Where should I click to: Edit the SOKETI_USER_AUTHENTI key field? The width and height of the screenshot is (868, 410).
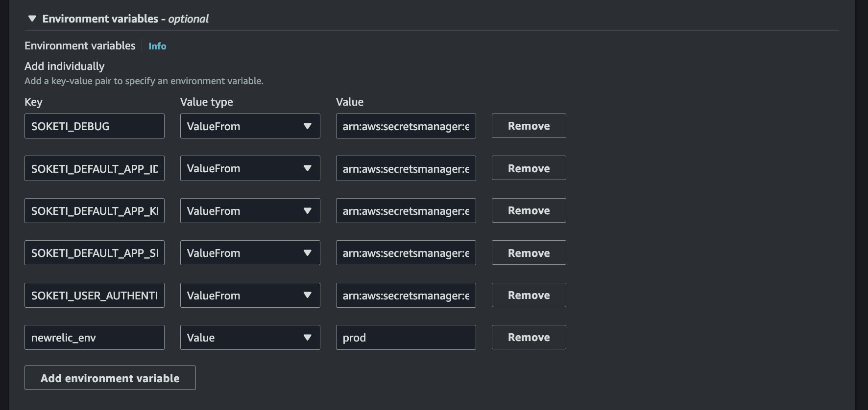point(95,296)
